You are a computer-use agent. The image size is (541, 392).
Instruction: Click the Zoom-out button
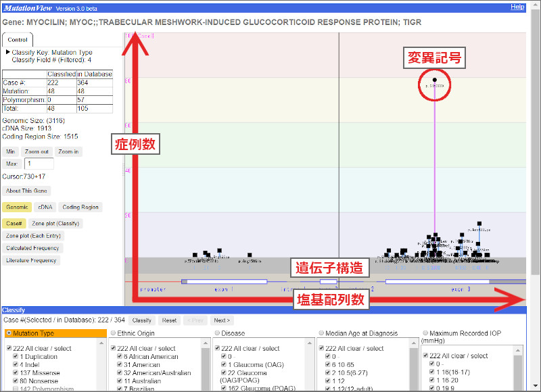(x=36, y=152)
